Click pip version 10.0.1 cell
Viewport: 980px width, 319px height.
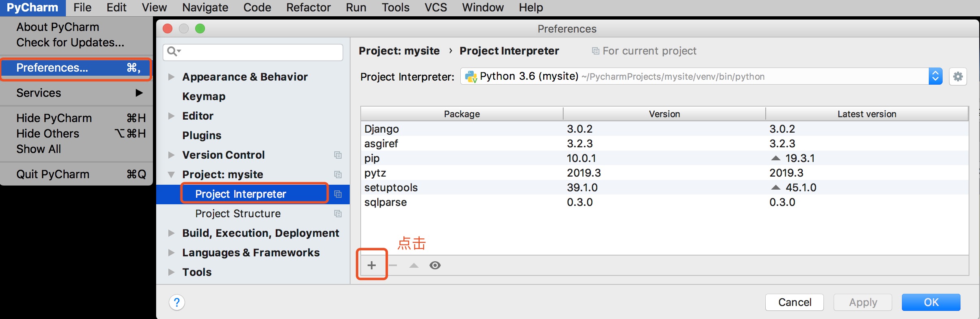[x=581, y=158]
